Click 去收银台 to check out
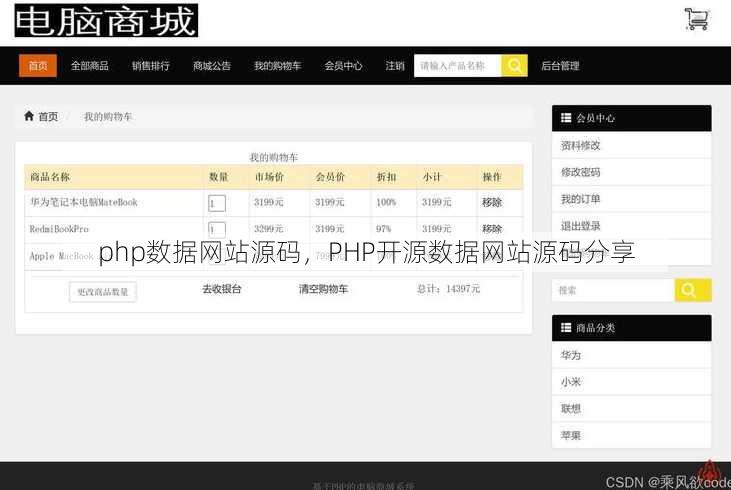 (x=221, y=289)
